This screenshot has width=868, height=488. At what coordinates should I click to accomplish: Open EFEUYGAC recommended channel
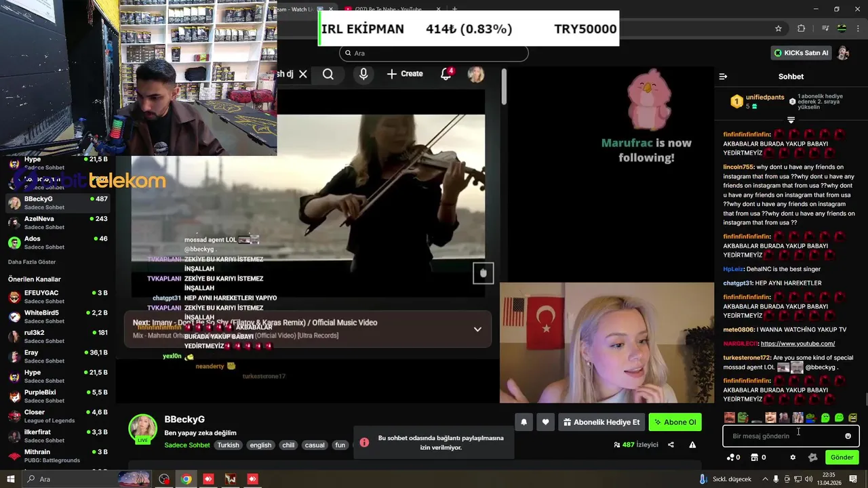58,297
